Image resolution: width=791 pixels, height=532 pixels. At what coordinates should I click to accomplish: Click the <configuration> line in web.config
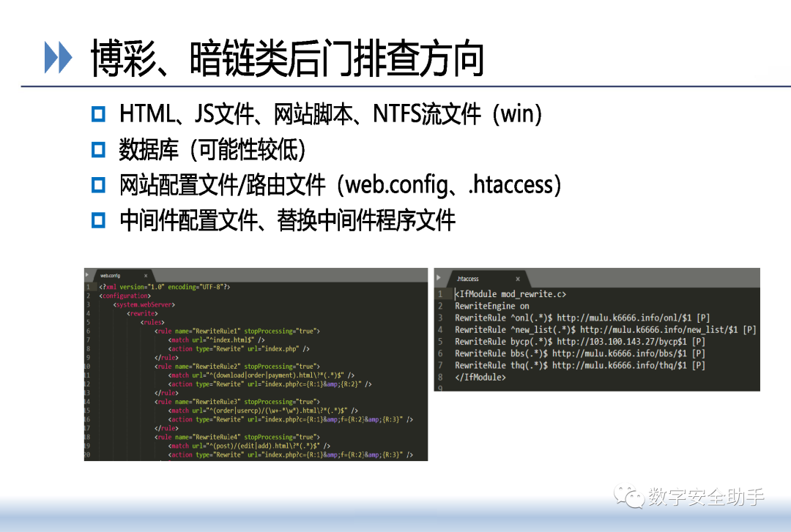click(x=125, y=296)
